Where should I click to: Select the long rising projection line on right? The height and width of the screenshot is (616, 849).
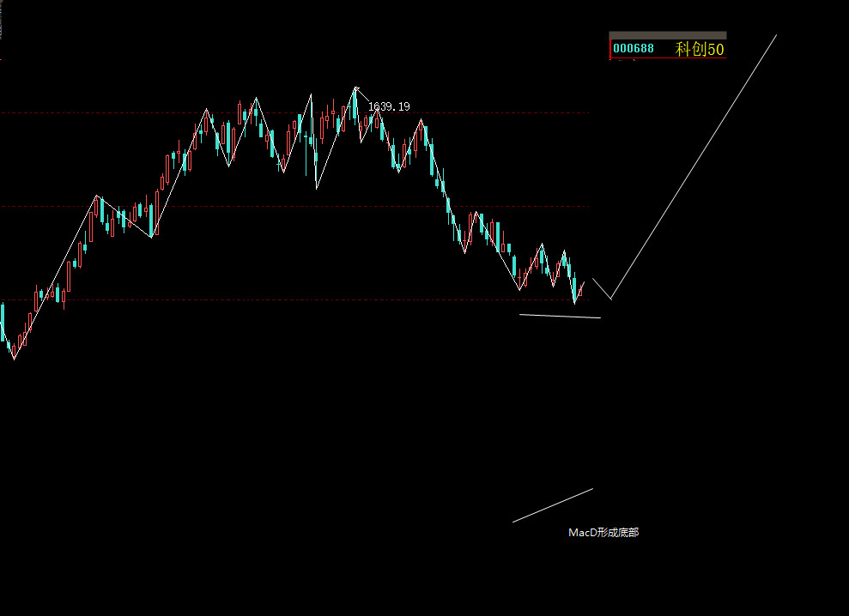(x=694, y=166)
